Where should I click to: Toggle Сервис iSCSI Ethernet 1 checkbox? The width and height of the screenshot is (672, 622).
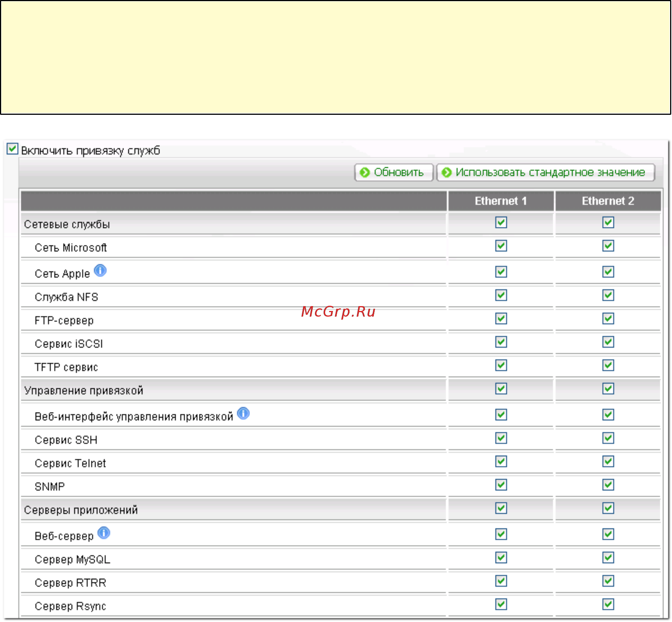[x=501, y=342]
